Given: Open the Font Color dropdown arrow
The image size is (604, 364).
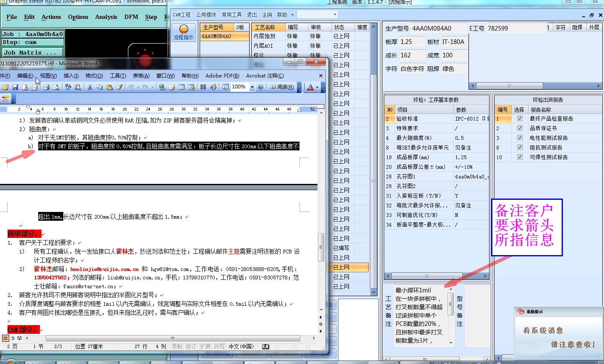Looking at the screenshot, I should pos(317,87).
